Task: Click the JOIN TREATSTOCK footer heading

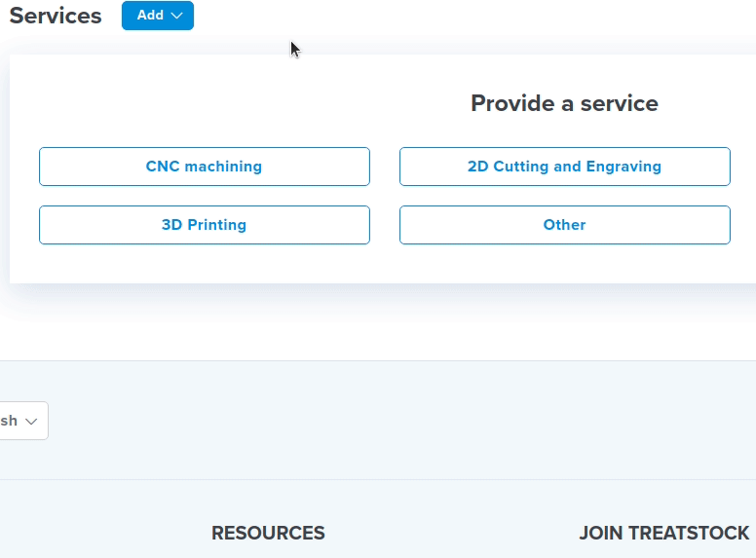Action: click(663, 533)
